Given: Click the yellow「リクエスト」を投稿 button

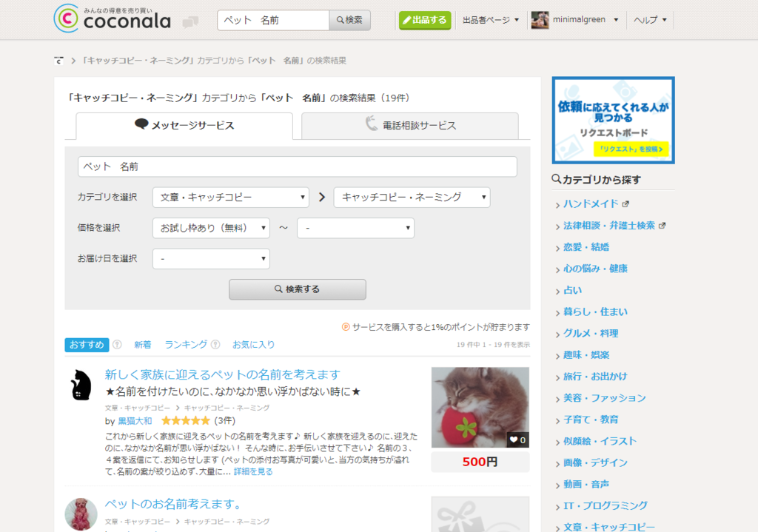Looking at the screenshot, I should (x=631, y=149).
